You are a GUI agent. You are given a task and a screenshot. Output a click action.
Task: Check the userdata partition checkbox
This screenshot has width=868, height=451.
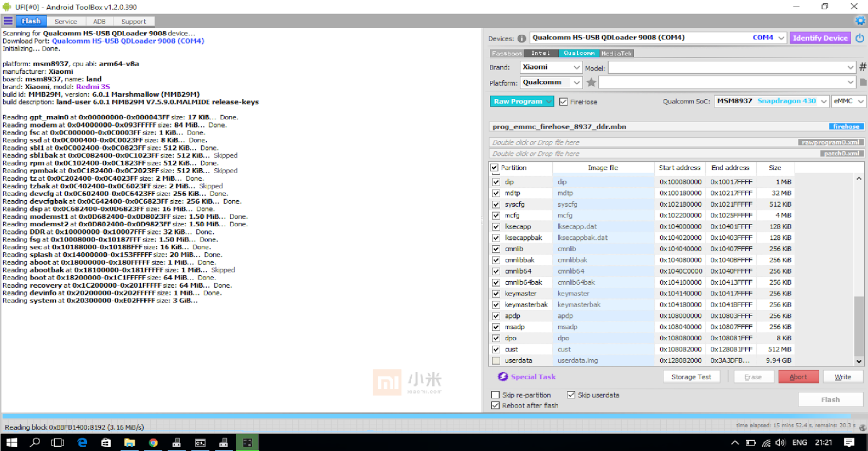[x=496, y=360]
